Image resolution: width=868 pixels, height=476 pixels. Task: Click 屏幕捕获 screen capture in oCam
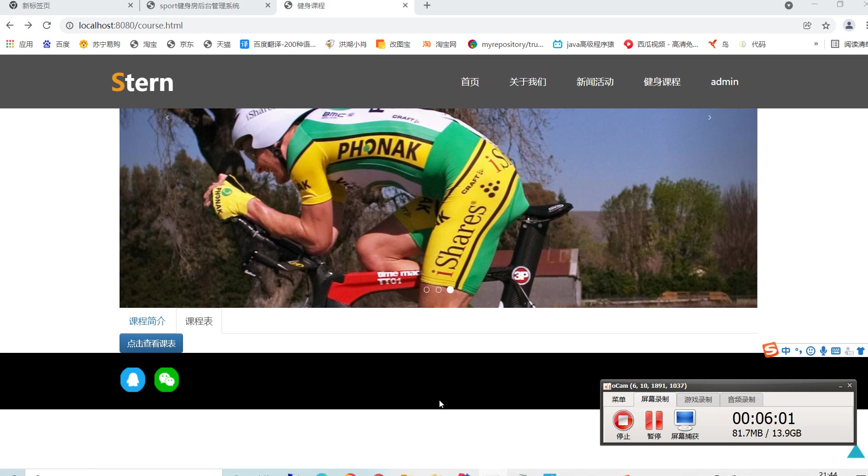click(x=685, y=424)
